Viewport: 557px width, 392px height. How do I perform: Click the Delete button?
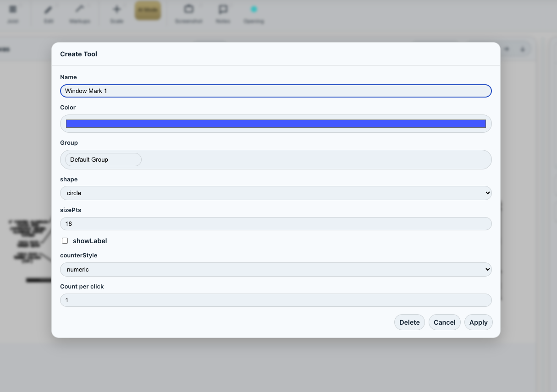[409, 322]
